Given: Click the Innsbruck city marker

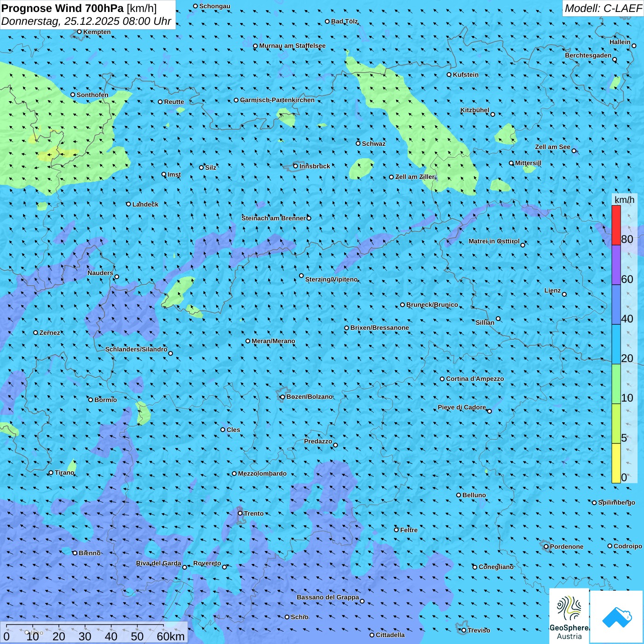Looking at the screenshot, I should (296, 166).
